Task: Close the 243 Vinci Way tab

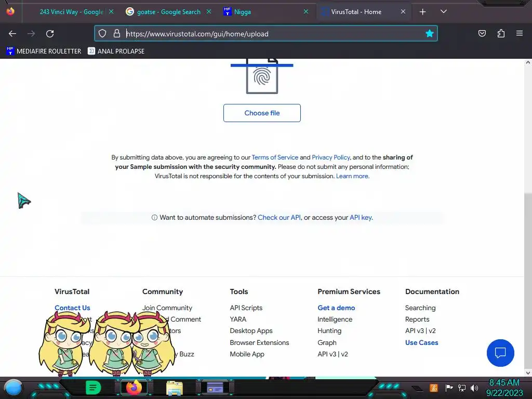Action: pyautogui.click(x=111, y=11)
